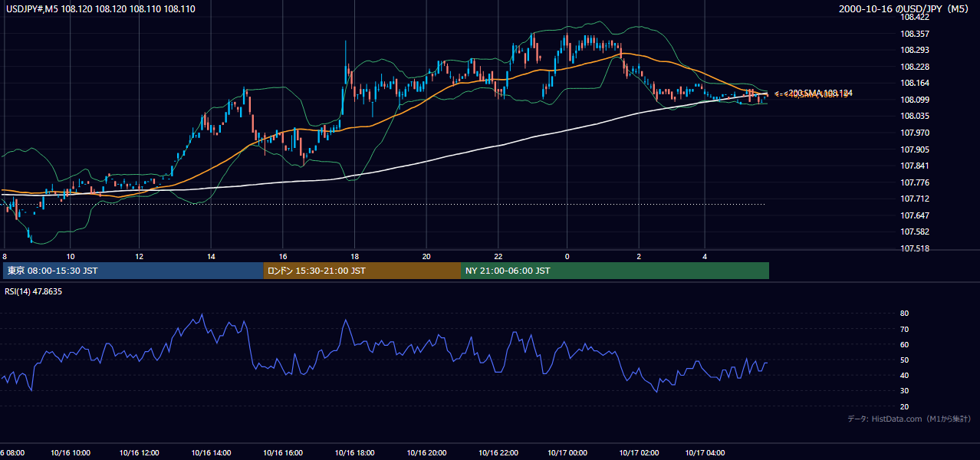The height and width of the screenshot is (460, 980).
Task: Click the 200 SMA price label
Action: (x=814, y=93)
